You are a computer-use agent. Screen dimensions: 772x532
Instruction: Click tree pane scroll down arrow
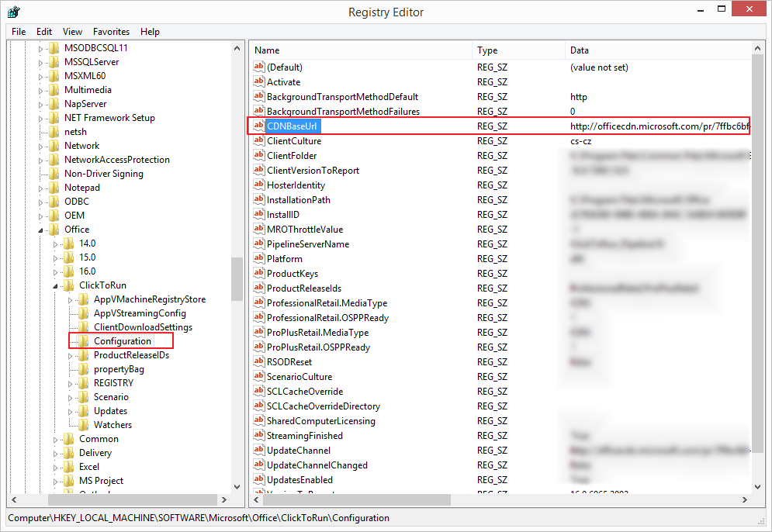tap(237, 487)
